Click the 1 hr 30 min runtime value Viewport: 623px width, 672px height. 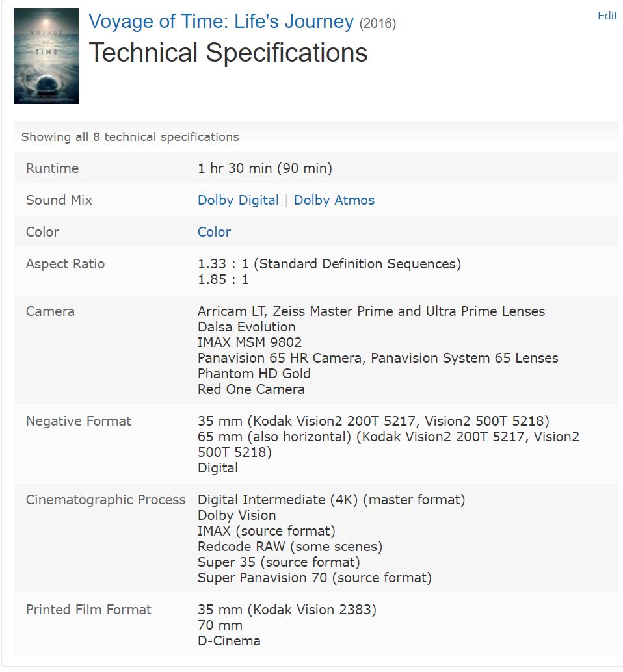coord(265,168)
